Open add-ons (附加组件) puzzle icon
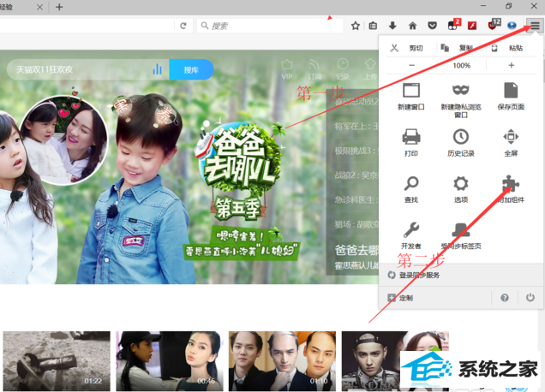Image resolution: width=545 pixels, height=392 pixels. tap(511, 189)
